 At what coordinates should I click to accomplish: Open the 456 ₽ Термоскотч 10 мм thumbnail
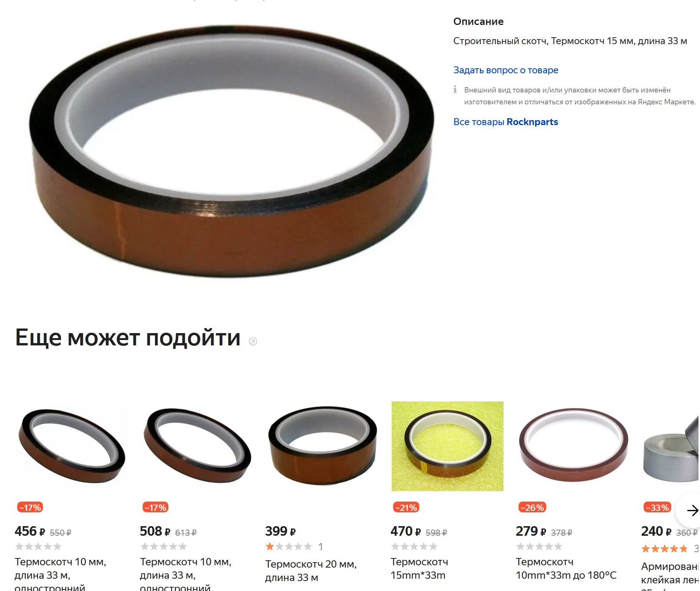[72, 446]
